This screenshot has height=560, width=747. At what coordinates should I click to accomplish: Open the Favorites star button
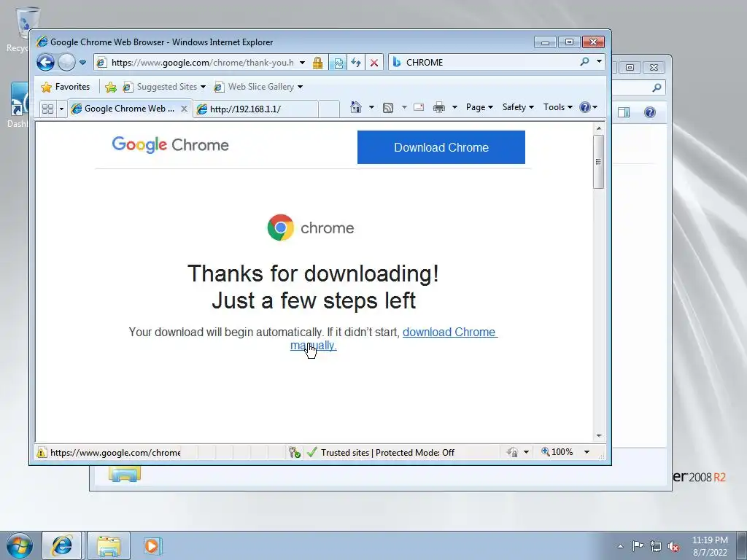point(66,87)
